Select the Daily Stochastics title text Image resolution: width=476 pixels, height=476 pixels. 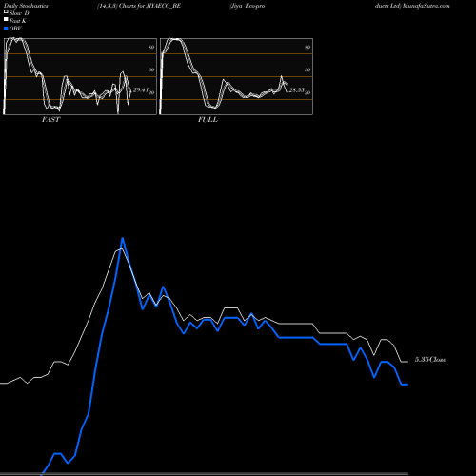[26, 6]
